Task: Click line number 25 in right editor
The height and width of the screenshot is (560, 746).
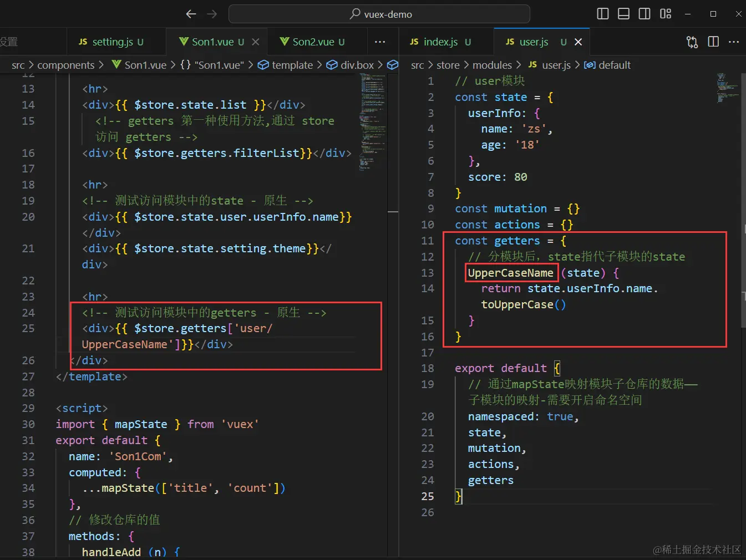Action: pos(428,496)
